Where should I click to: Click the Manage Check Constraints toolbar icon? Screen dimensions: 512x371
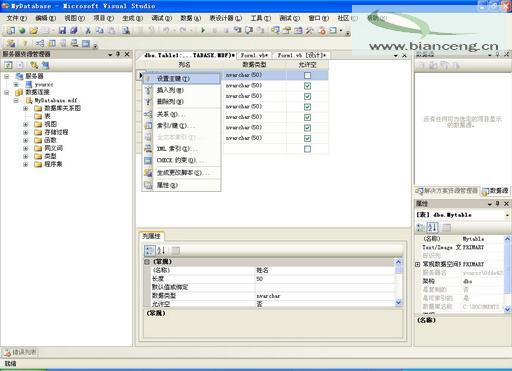point(86,44)
